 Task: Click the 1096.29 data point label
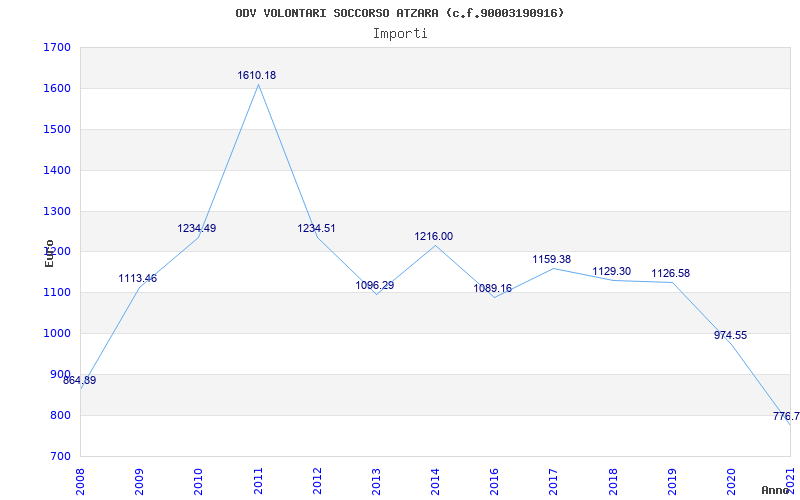pos(375,285)
